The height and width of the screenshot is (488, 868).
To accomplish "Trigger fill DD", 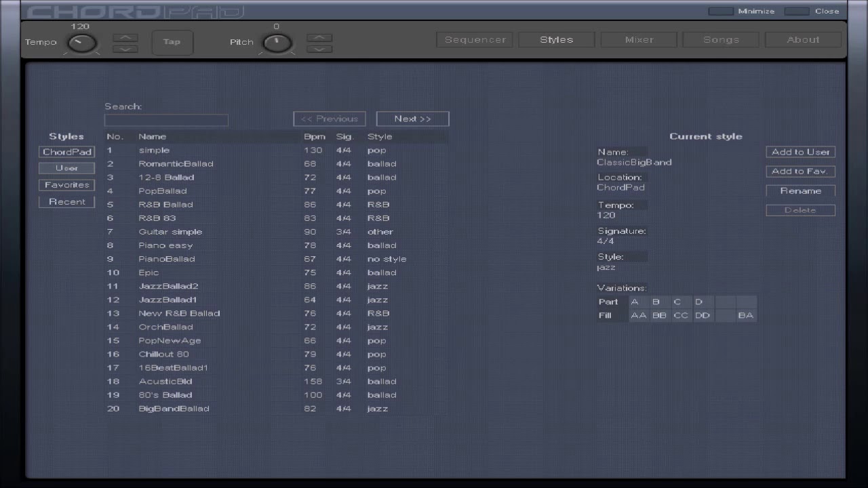I will pyautogui.click(x=703, y=315).
